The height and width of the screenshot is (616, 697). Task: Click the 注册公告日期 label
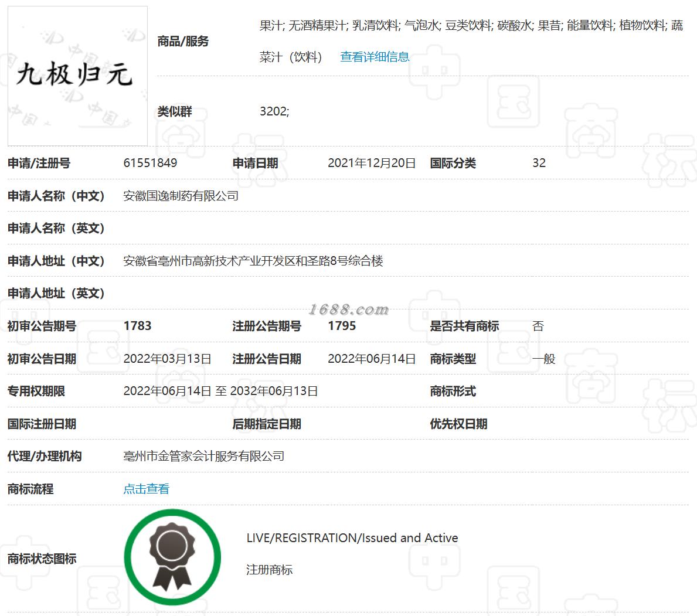coord(267,359)
